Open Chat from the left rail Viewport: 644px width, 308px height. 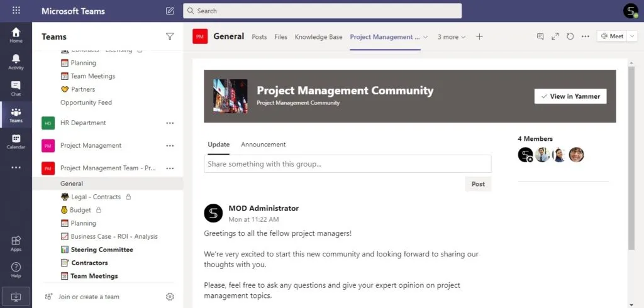16,89
